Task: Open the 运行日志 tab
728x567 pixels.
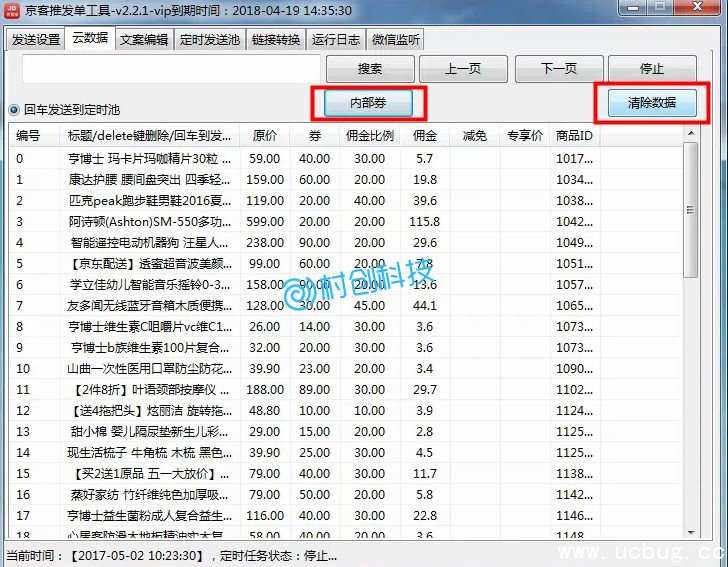Action: click(x=336, y=39)
